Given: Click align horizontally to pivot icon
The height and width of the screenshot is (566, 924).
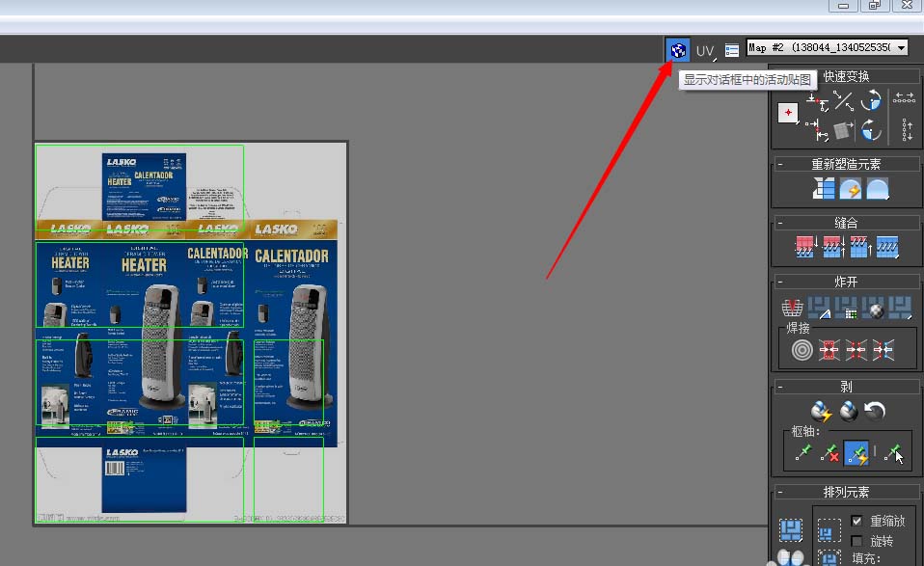Looking at the screenshot, I should pos(817,102).
